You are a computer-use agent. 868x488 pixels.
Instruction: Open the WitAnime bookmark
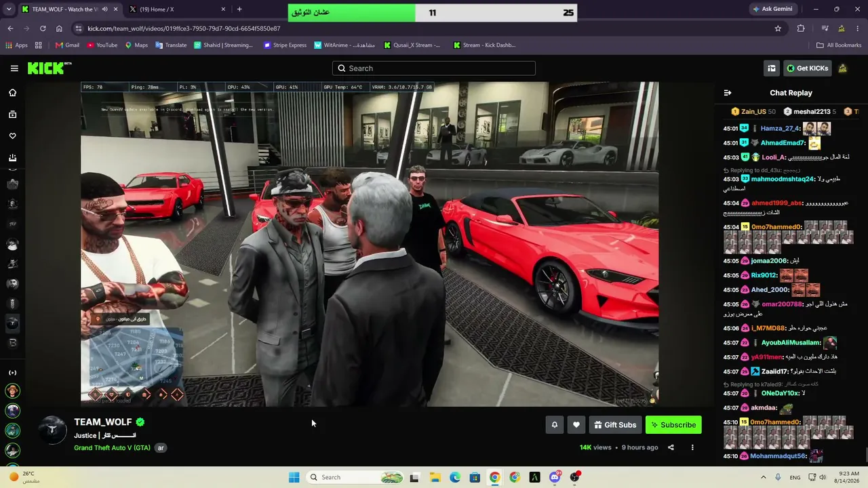coord(344,45)
